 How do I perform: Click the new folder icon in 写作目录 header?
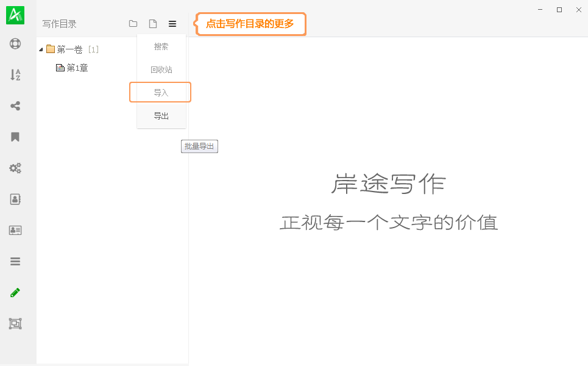pos(133,24)
